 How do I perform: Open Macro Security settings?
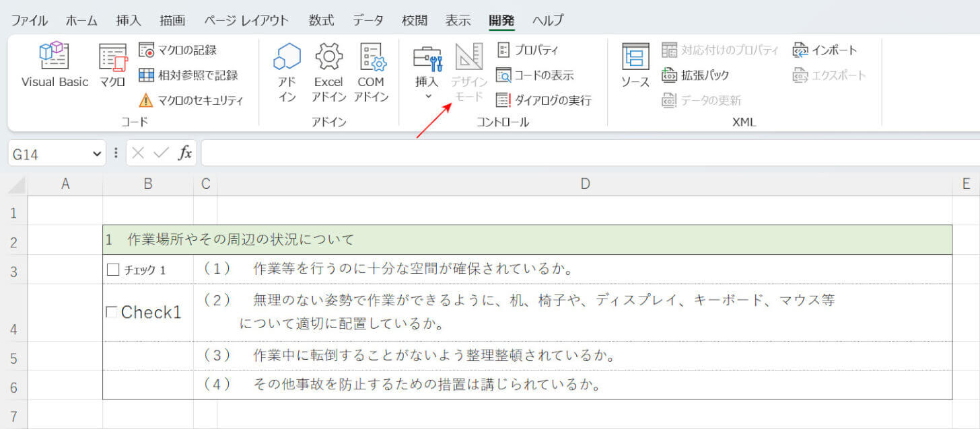(x=190, y=100)
